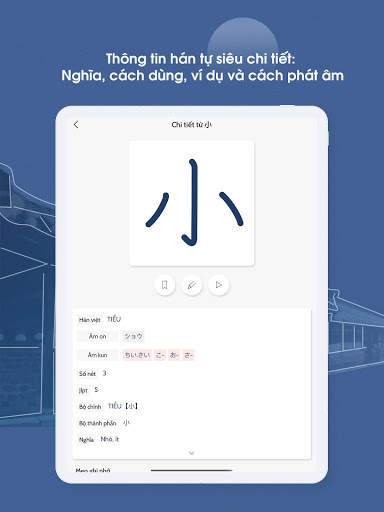Click the Bộ chính TIỂU【小】 entry

(x=108, y=406)
